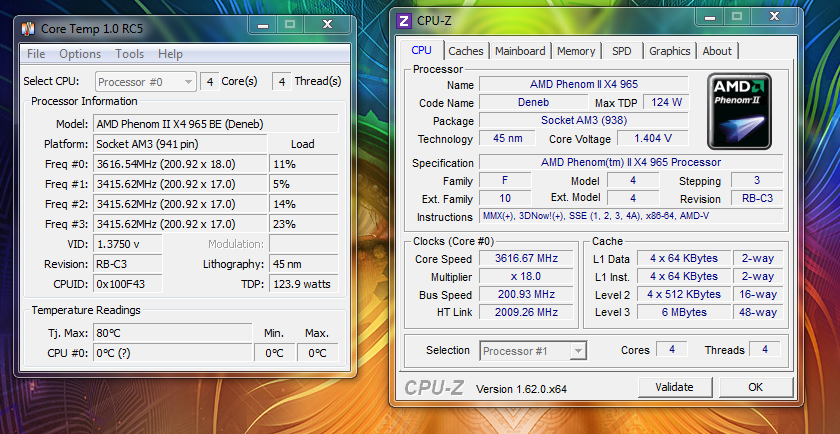This screenshot has height=434, width=840.
Task: Click the Level 2 cache value 4 x 512 KBytes
Action: coord(684,295)
